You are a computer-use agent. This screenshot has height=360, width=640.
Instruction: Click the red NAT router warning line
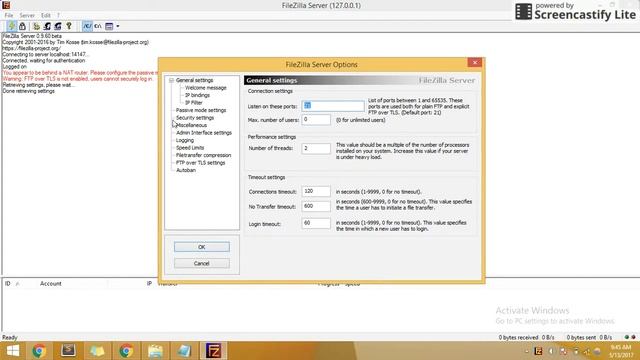pyautogui.click(x=80, y=73)
